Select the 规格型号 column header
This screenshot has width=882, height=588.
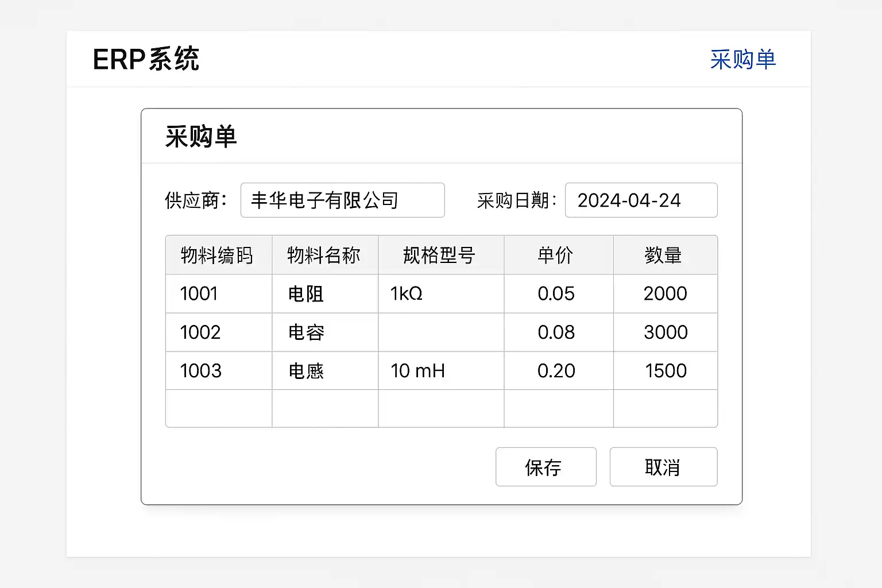[x=441, y=255]
